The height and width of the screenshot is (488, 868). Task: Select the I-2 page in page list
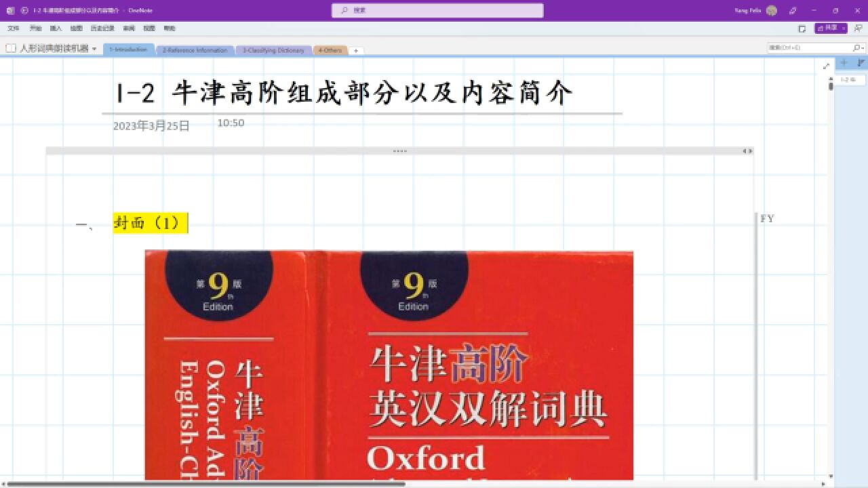pyautogui.click(x=850, y=79)
